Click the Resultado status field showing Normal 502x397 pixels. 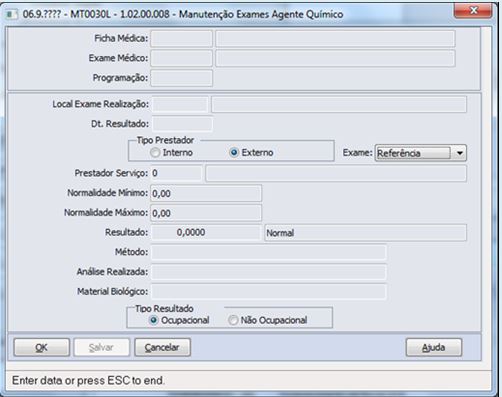tap(365, 233)
